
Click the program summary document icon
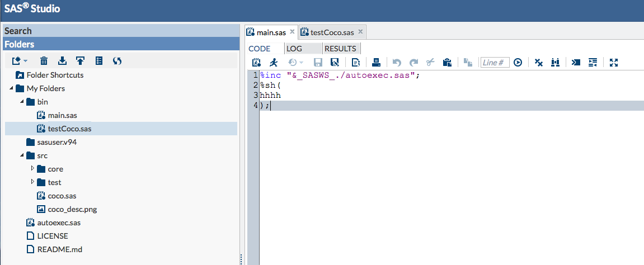pos(356,63)
